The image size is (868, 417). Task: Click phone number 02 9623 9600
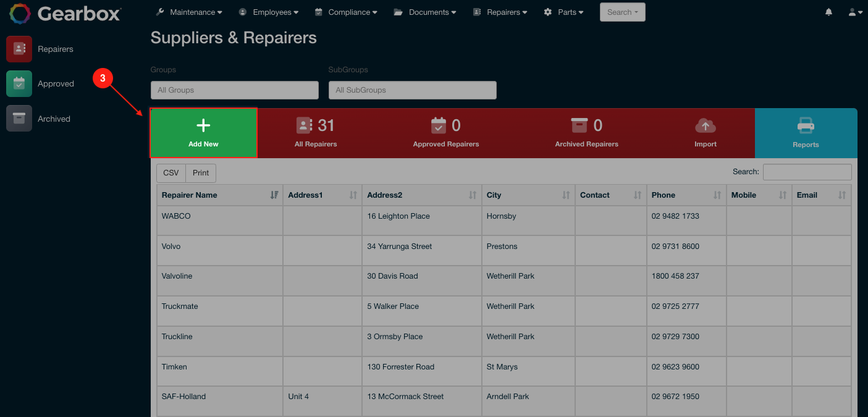675,367
